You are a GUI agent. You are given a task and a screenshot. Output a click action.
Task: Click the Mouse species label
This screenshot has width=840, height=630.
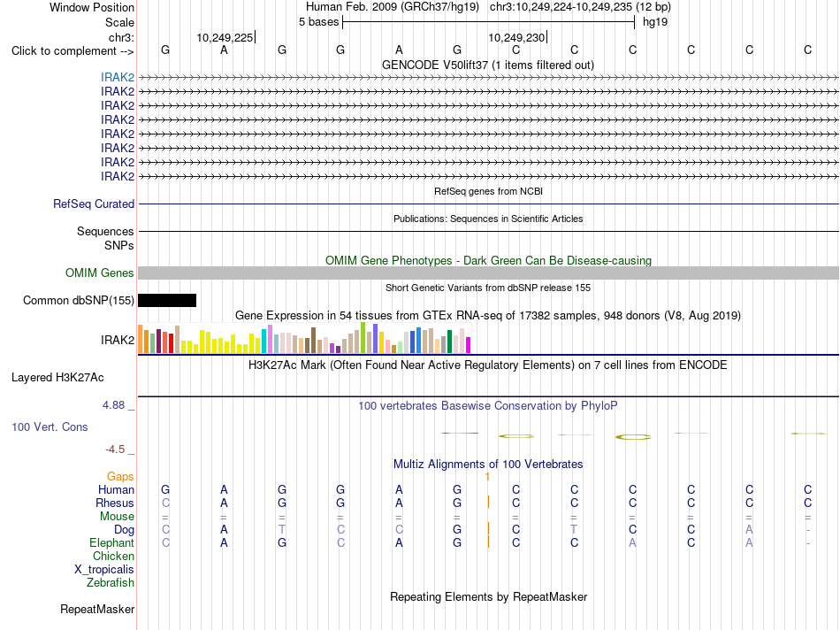(x=117, y=517)
